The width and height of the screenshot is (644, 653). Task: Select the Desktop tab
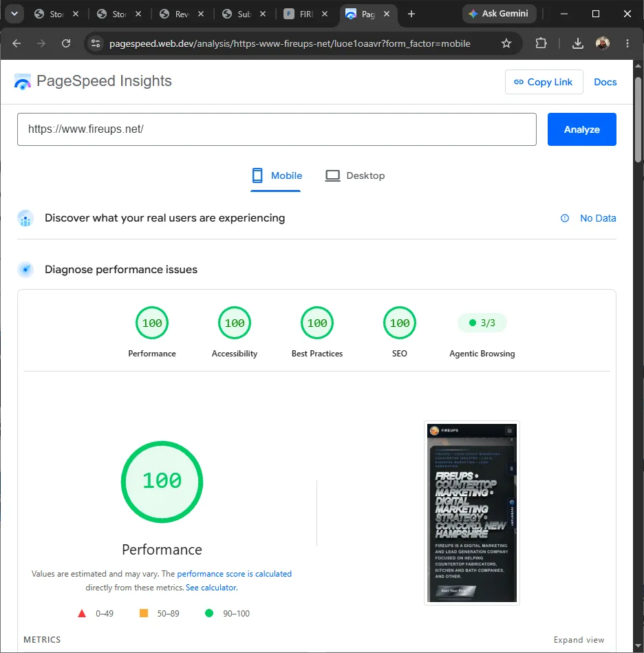pos(354,175)
